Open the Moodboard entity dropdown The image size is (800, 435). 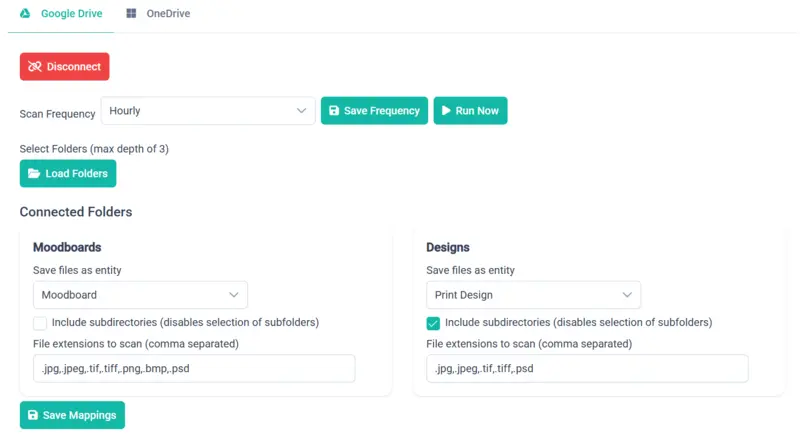tap(140, 295)
